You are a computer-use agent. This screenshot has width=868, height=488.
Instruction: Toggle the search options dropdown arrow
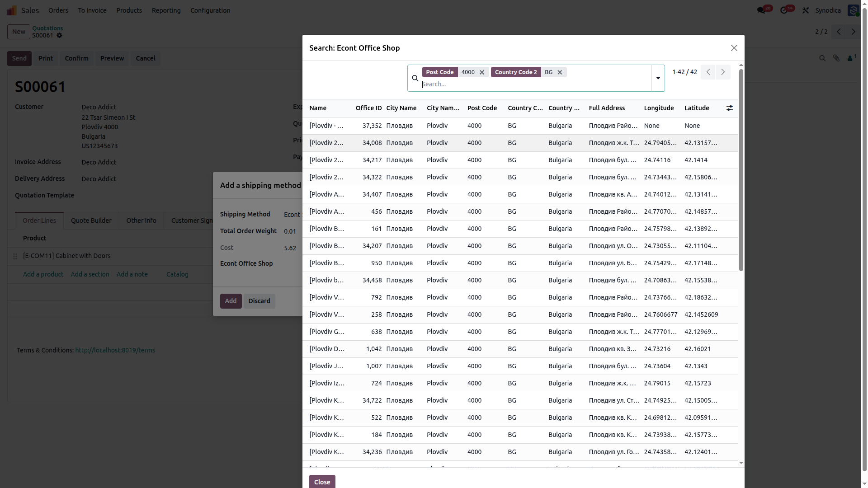click(658, 78)
